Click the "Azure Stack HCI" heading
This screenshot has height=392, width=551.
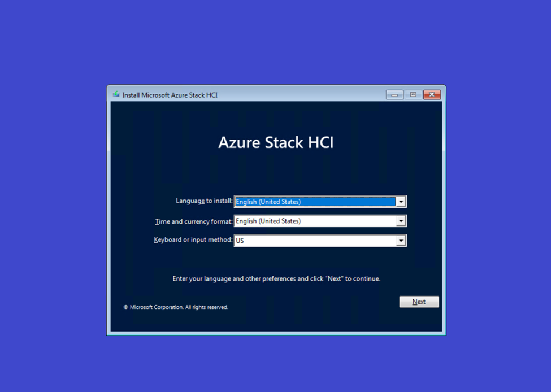coord(276,142)
